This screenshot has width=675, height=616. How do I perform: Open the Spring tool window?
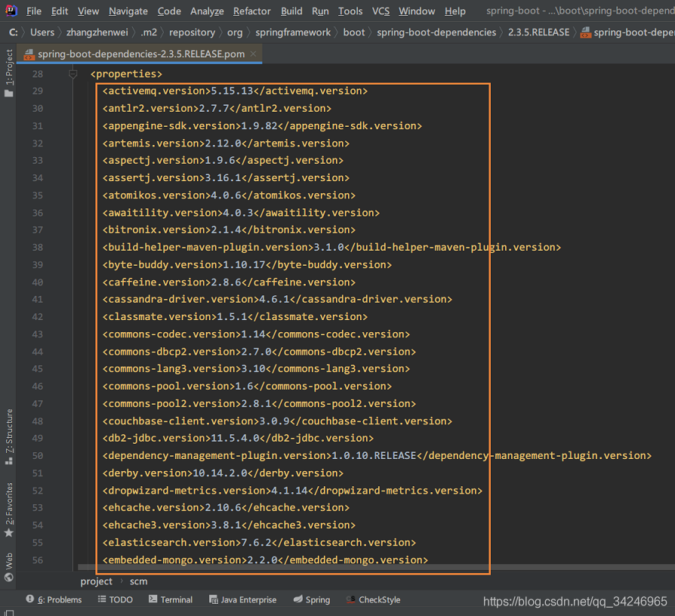pos(311,599)
